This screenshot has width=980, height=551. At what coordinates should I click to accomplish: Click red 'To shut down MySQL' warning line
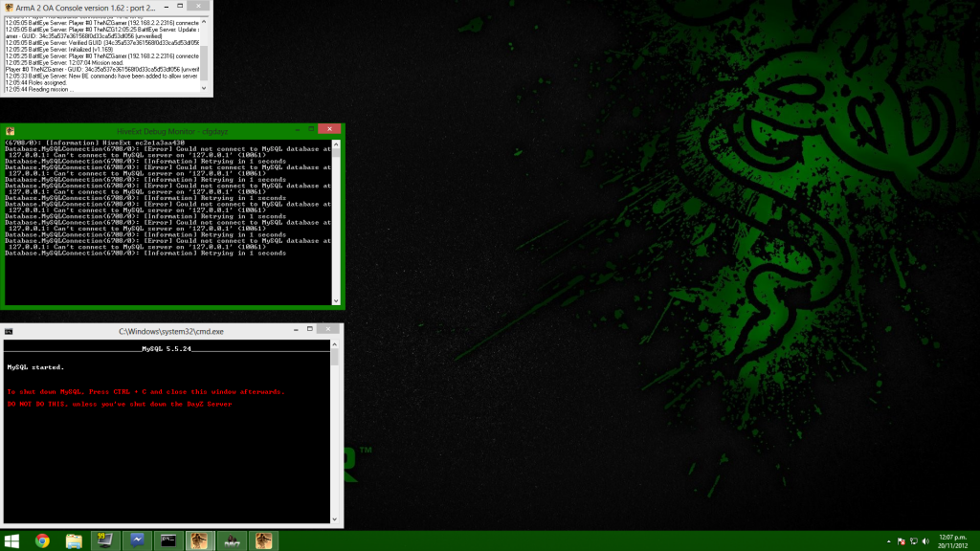click(x=145, y=391)
